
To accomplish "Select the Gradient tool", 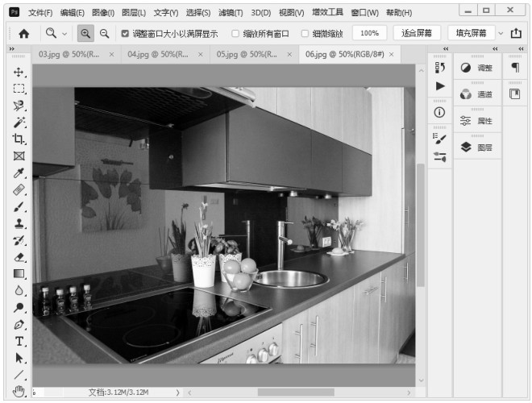I will (19, 274).
